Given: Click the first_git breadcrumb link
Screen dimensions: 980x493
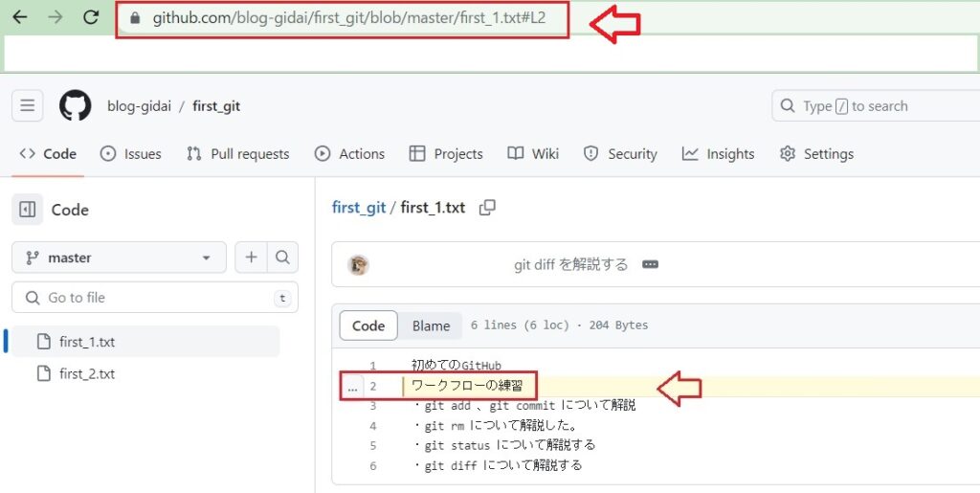Looking at the screenshot, I should (358, 208).
